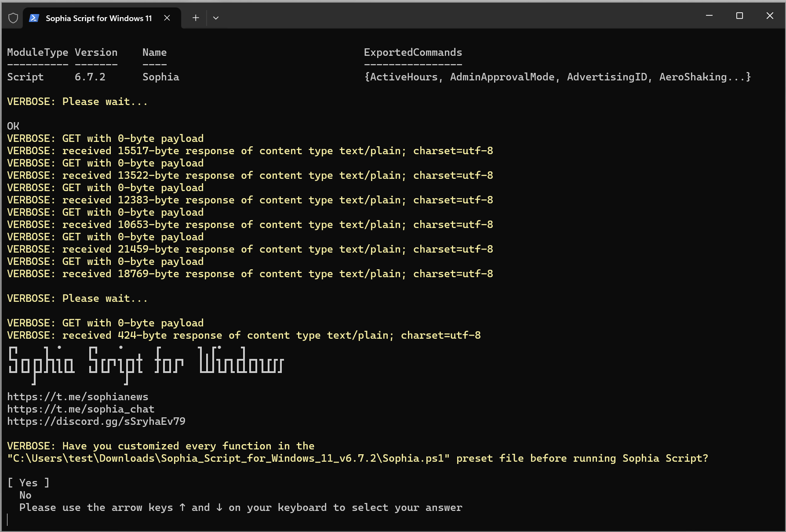Click the arrow keys instruction line

[241, 507]
